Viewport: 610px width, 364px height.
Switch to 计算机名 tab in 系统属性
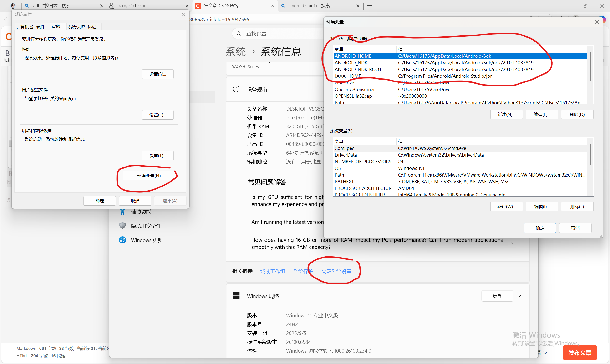coord(25,27)
